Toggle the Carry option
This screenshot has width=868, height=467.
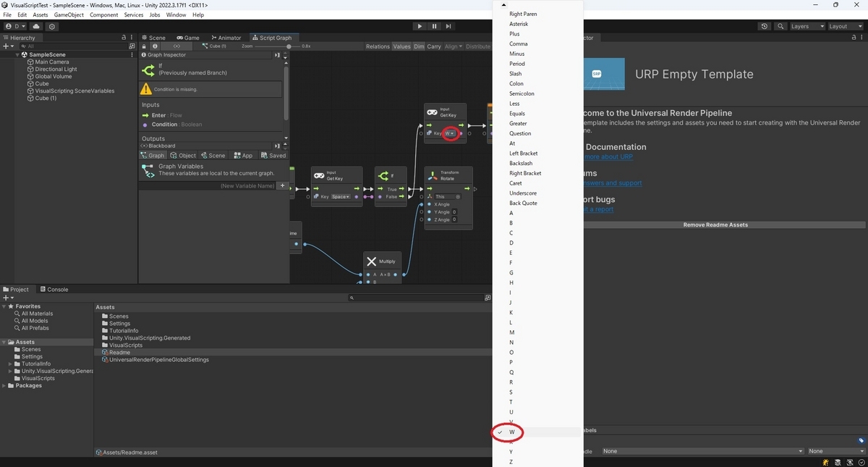tap(434, 46)
